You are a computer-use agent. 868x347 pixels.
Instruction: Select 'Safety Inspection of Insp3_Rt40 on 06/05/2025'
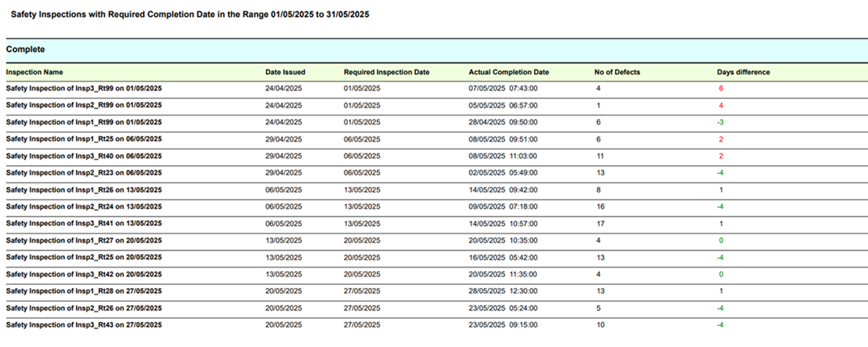[84, 156]
